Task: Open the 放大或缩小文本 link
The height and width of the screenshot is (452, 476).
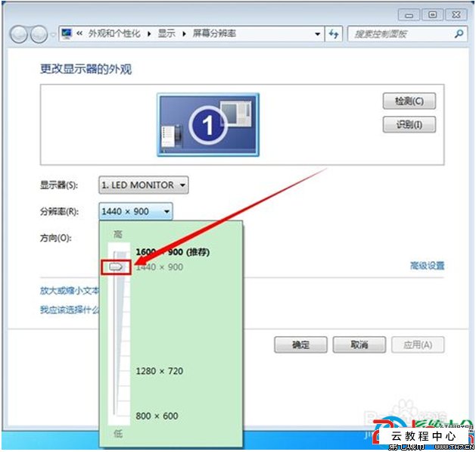Action: [70, 291]
